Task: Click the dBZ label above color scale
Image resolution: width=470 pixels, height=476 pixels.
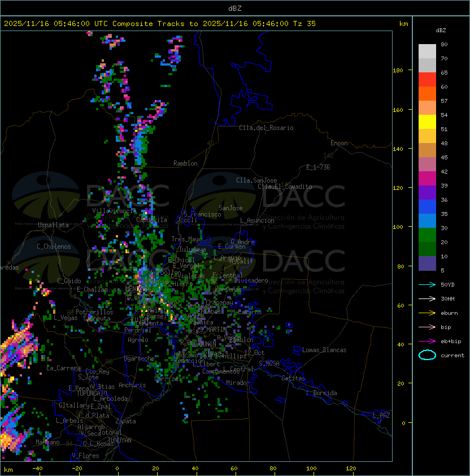Action: pyautogui.click(x=441, y=31)
